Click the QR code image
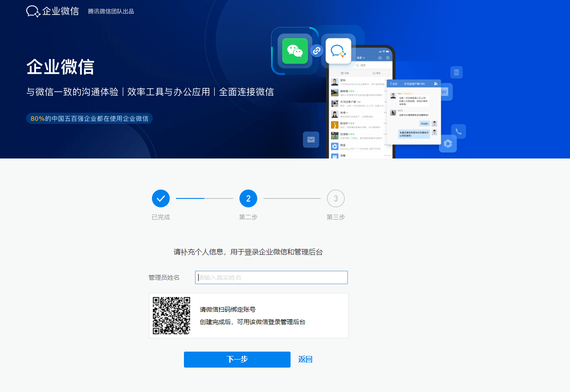 (x=171, y=316)
